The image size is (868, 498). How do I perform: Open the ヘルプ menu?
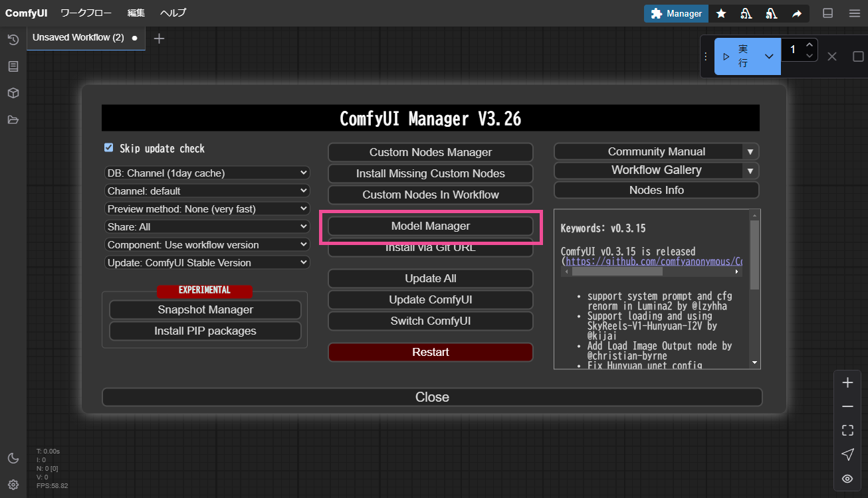(173, 13)
